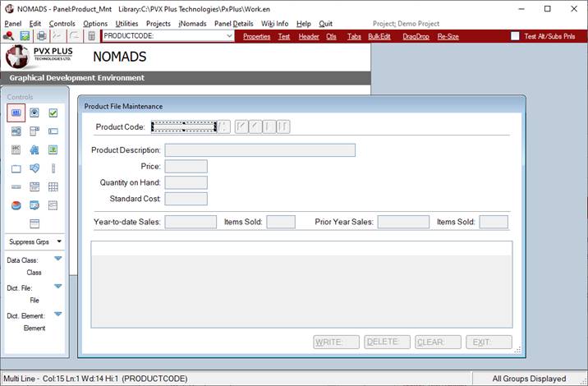The height and width of the screenshot is (386, 588).
Task: Open the Utilities menu
Action: pyautogui.click(x=126, y=24)
